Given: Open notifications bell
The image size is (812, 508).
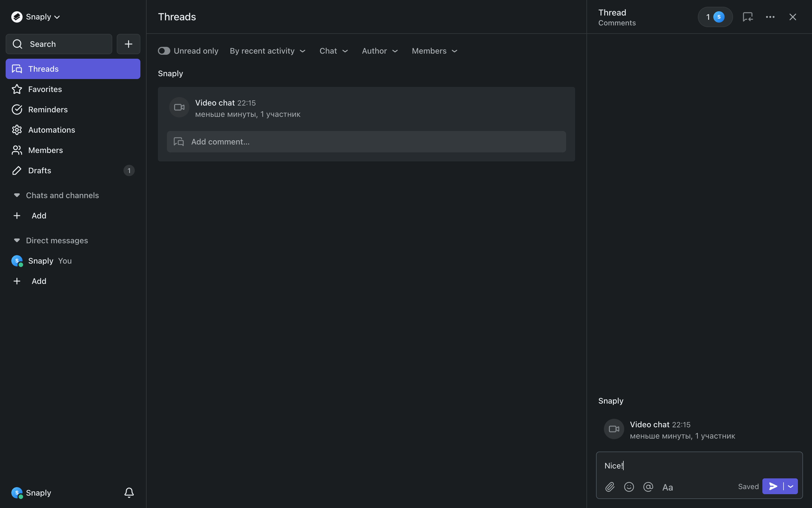Looking at the screenshot, I should point(129,493).
